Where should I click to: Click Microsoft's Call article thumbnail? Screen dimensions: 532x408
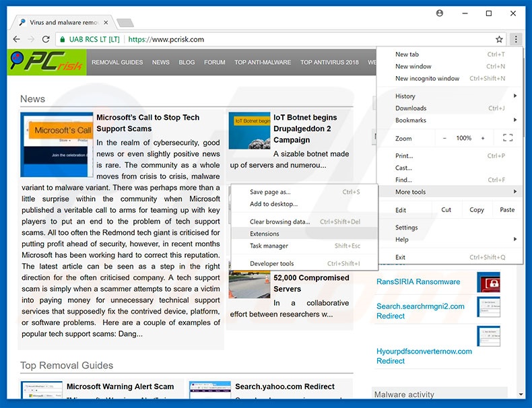pos(57,145)
